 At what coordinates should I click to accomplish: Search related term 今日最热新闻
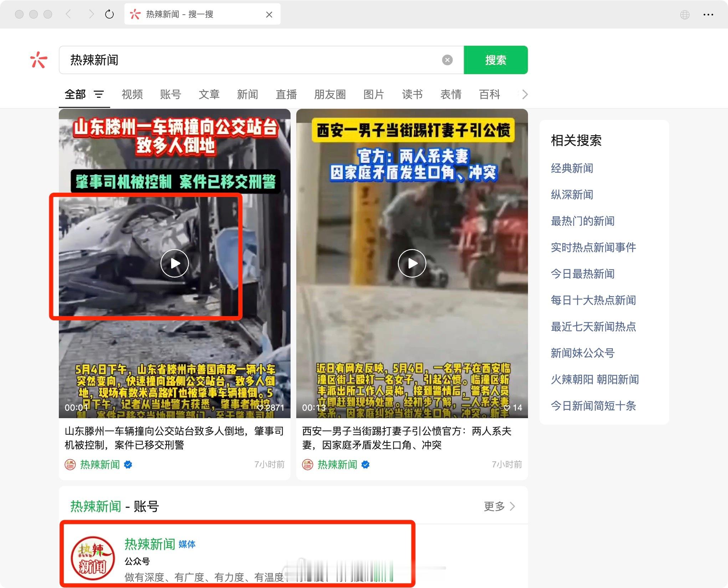[583, 274]
